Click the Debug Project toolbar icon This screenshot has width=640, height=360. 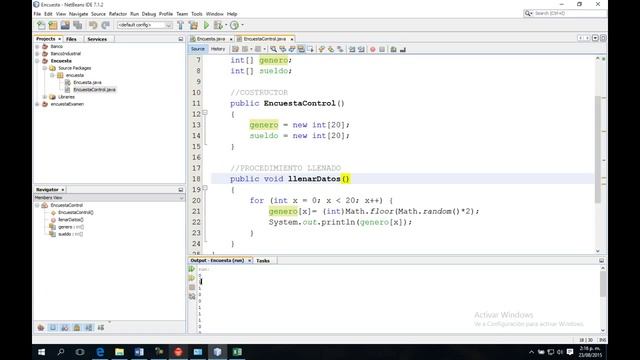coord(218,25)
